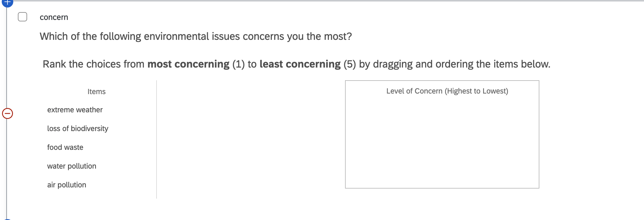This screenshot has height=220, width=644.
Task: Select the 'food waste' item
Action: pos(65,148)
